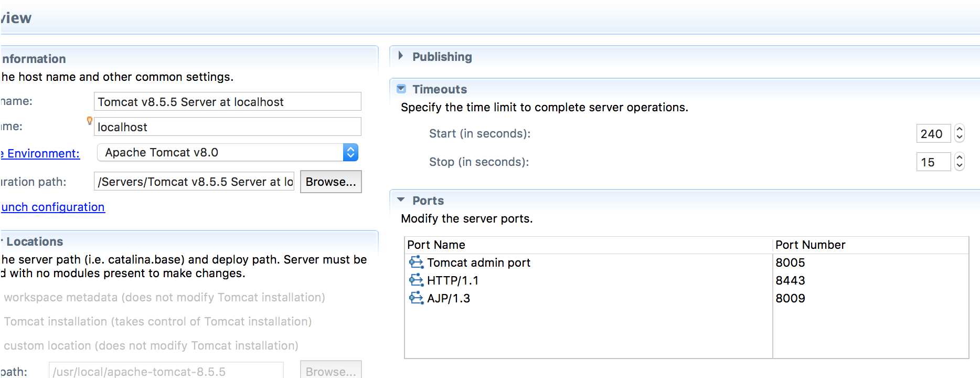Click the HTTP/1.1 port icon

point(416,280)
